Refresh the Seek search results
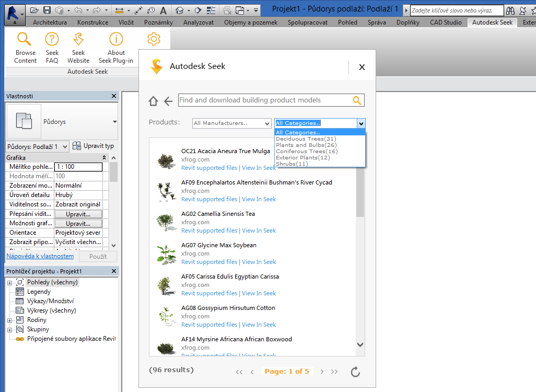 [x=355, y=372]
